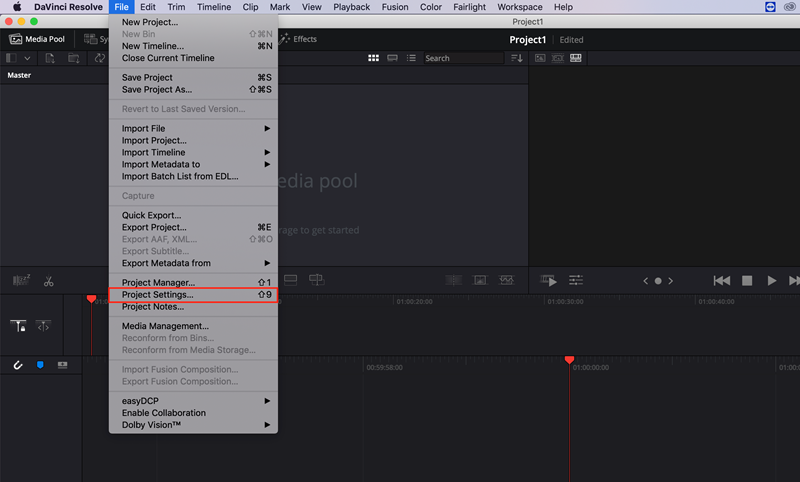The image size is (800, 482).
Task: Select Import Project entry
Action: (193, 141)
